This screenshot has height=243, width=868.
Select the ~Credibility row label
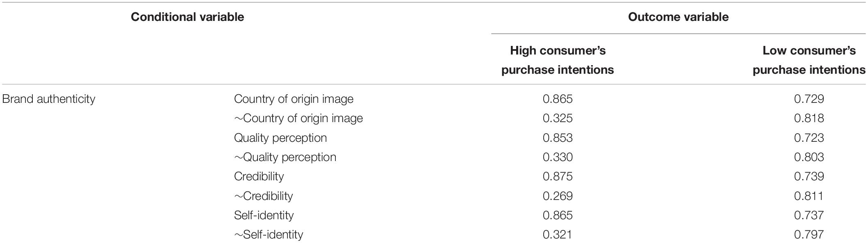coord(263,196)
